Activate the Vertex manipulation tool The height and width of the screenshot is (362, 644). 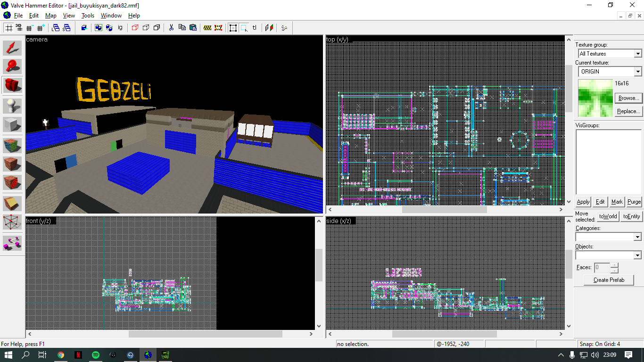12,222
